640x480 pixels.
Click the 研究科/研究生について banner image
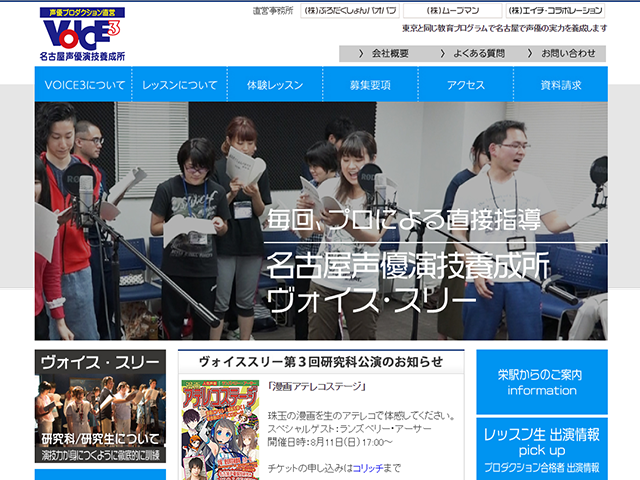coord(100,410)
